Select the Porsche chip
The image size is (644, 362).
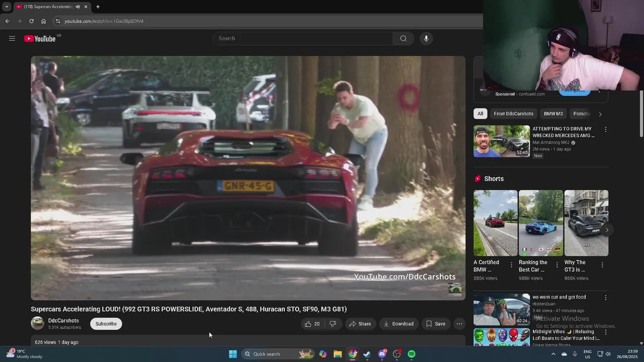(x=581, y=114)
